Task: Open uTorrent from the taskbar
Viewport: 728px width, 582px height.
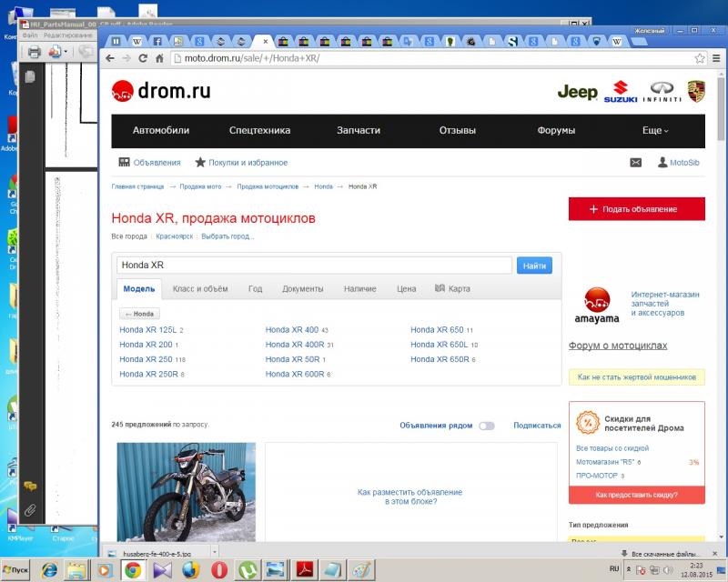Action: coord(248,570)
